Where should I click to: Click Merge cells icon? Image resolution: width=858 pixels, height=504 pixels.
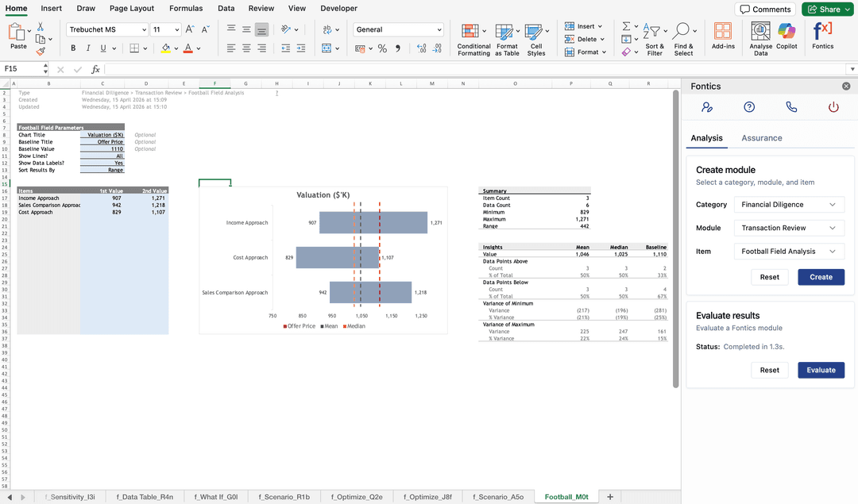pyautogui.click(x=327, y=48)
